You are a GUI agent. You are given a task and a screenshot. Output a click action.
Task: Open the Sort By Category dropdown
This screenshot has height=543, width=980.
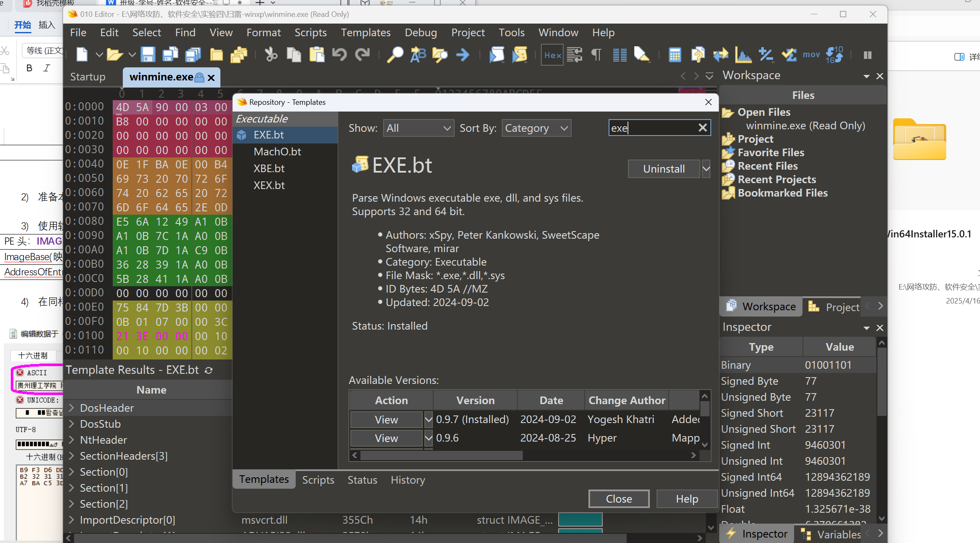point(536,128)
